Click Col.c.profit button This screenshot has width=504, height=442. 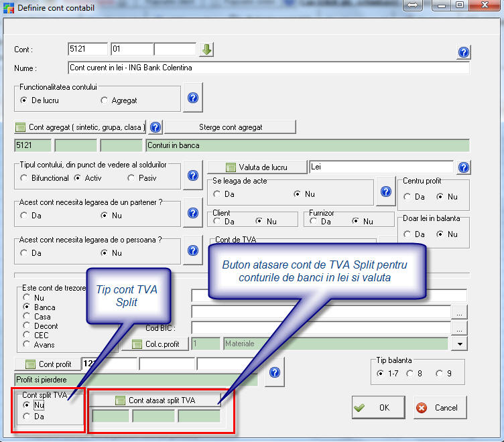(156, 344)
